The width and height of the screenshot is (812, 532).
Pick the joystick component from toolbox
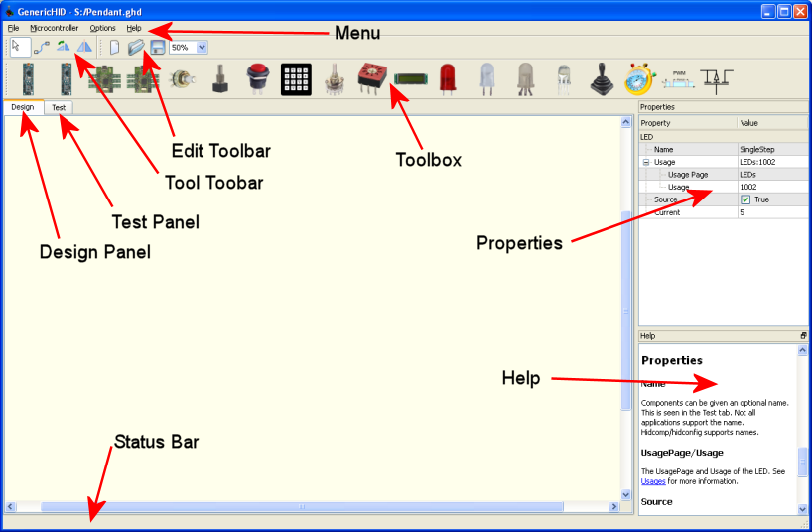click(x=601, y=78)
